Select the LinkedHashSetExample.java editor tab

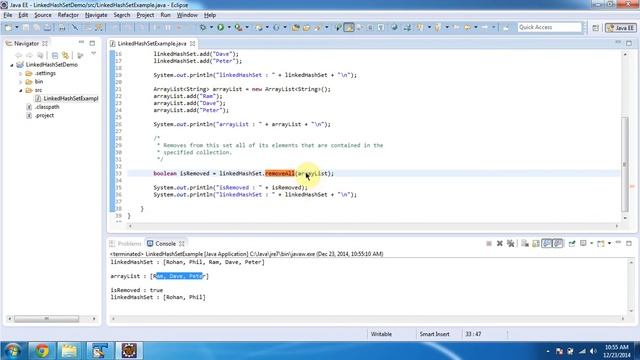coord(151,43)
